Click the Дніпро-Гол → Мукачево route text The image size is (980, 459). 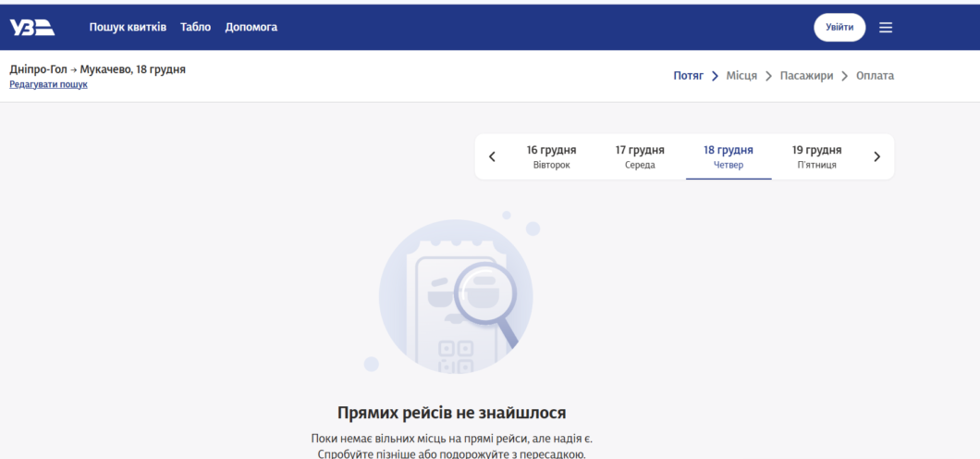[x=97, y=69]
